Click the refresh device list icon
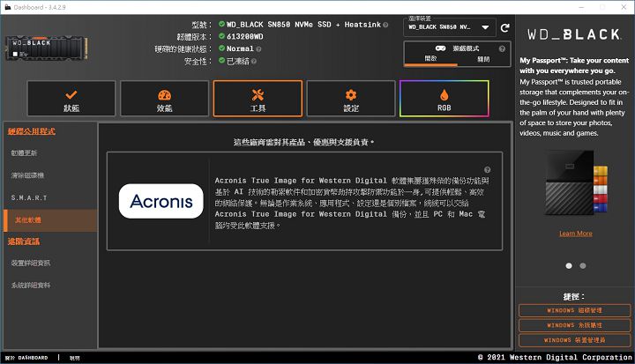This screenshot has height=364, width=635. coord(504,27)
